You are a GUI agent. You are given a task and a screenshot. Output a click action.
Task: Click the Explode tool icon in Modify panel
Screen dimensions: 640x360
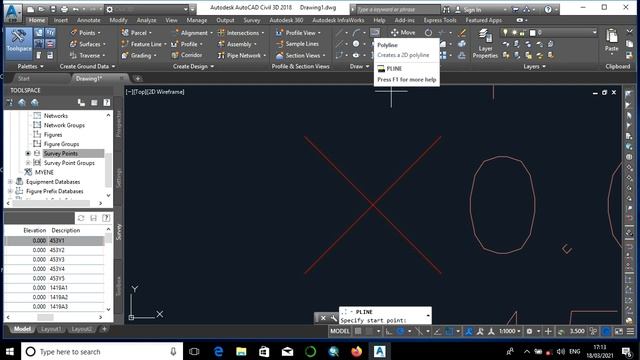click(462, 44)
